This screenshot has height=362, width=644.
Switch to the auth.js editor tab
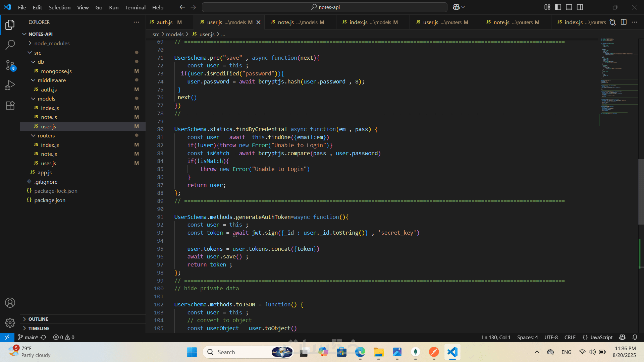164,22
